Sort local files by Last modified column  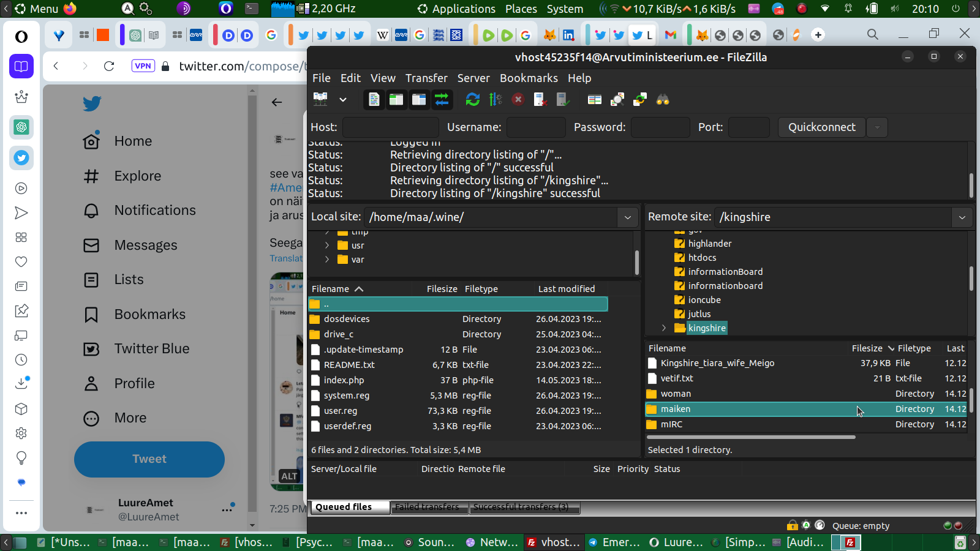pyautogui.click(x=566, y=289)
